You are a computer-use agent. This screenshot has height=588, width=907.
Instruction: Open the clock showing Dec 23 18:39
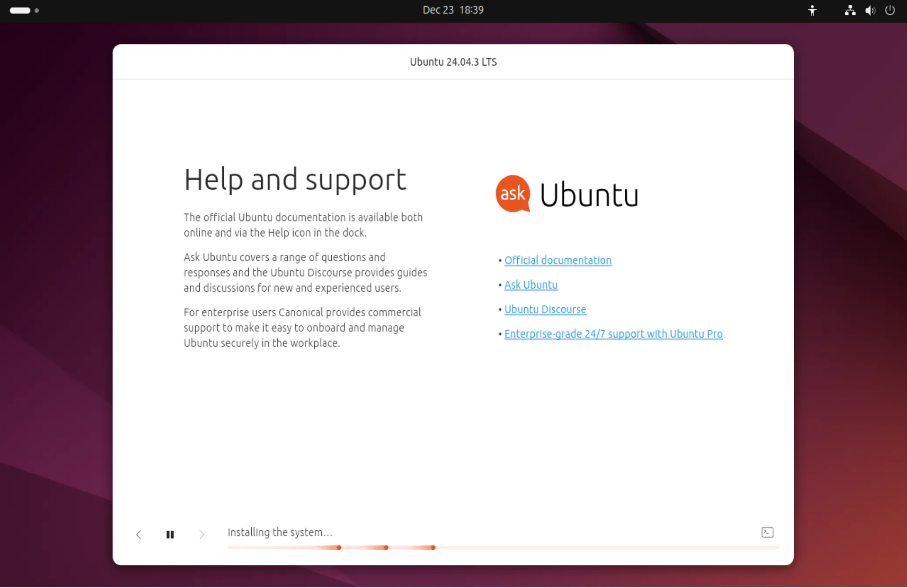coord(453,10)
